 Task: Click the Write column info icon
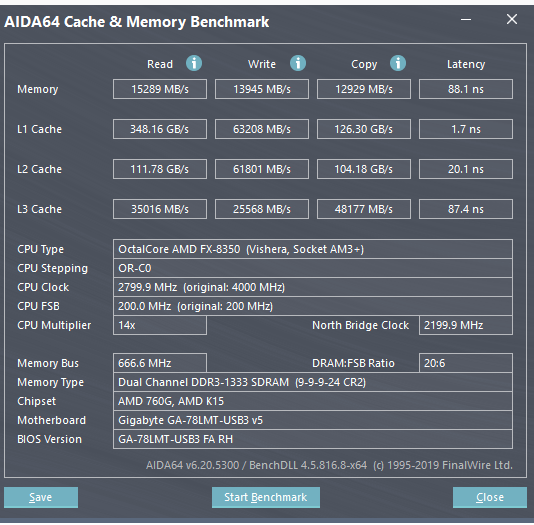pyautogui.click(x=298, y=63)
